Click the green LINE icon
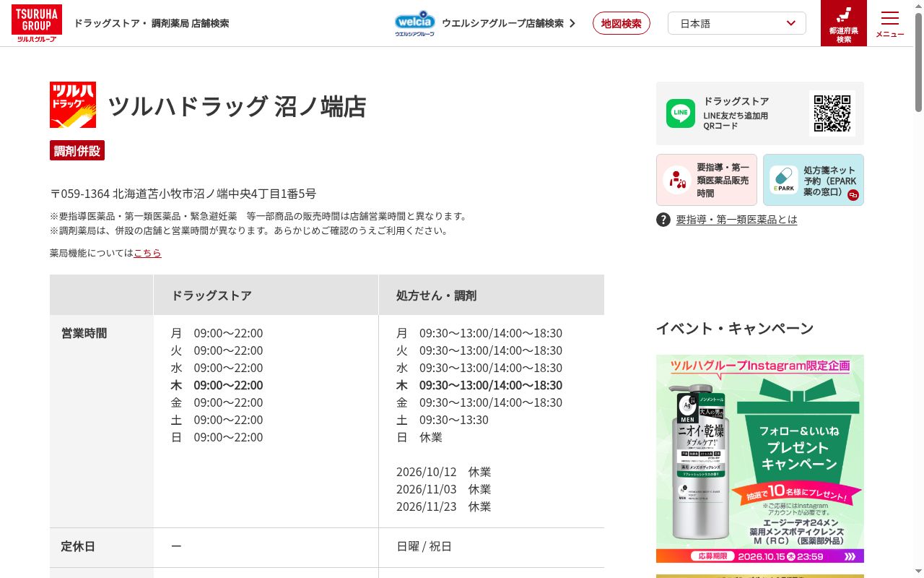The width and height of the screenshot is (924, 578). 681,113
